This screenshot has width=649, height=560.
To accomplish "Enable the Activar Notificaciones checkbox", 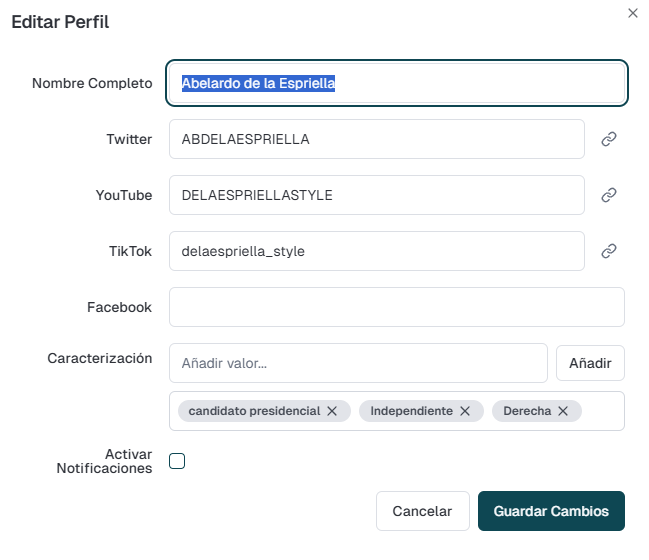I will (x=177, y=461).
